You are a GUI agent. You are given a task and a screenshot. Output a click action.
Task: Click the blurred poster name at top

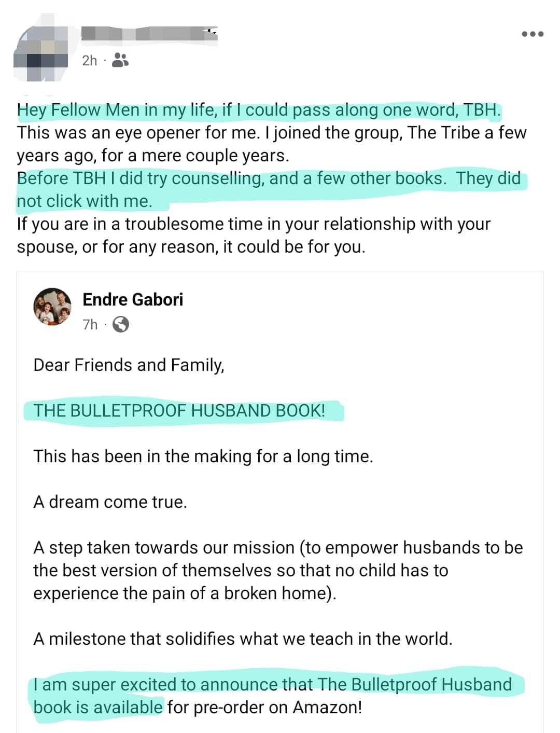coord(149,34)
